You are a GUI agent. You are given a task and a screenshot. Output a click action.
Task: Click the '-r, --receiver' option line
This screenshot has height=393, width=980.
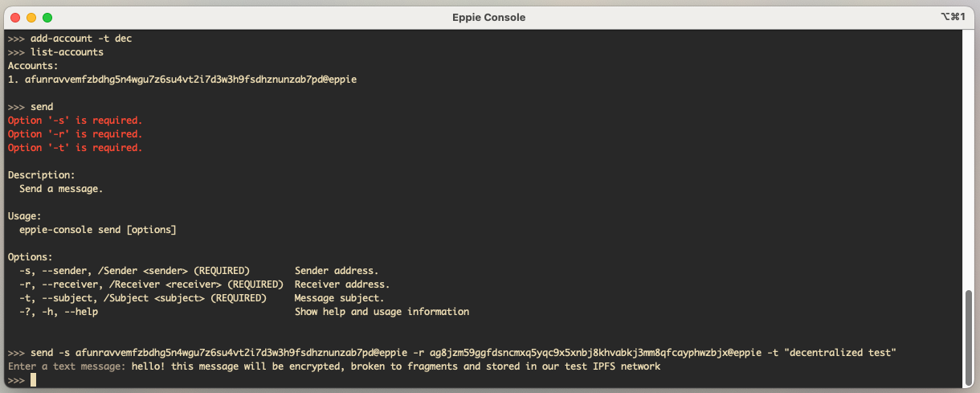(204, 285)
